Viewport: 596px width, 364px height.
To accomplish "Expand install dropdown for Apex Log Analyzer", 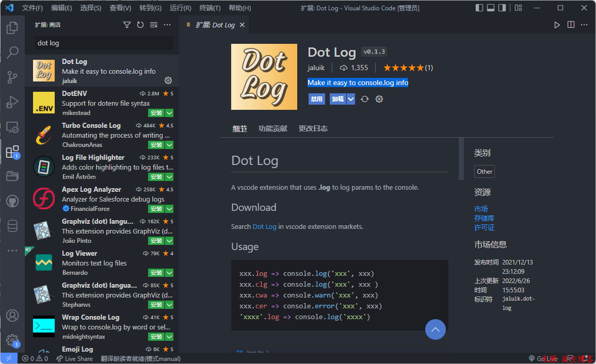I will click(x=170, y=209).
